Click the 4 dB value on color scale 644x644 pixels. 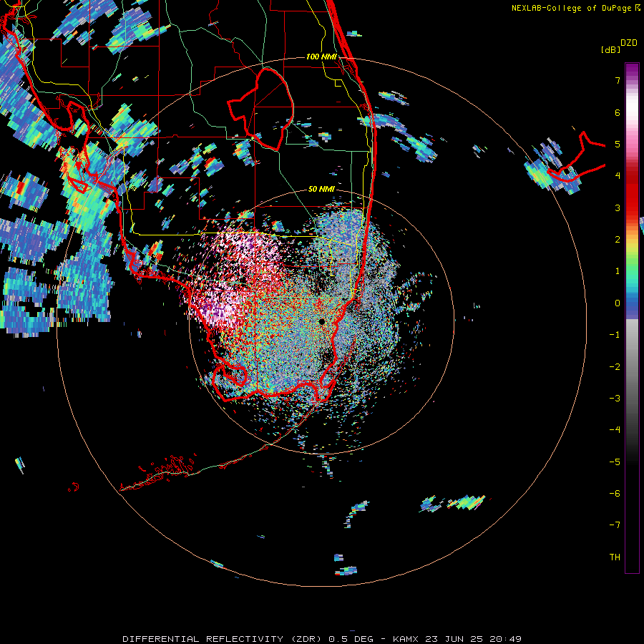point(618,175)
